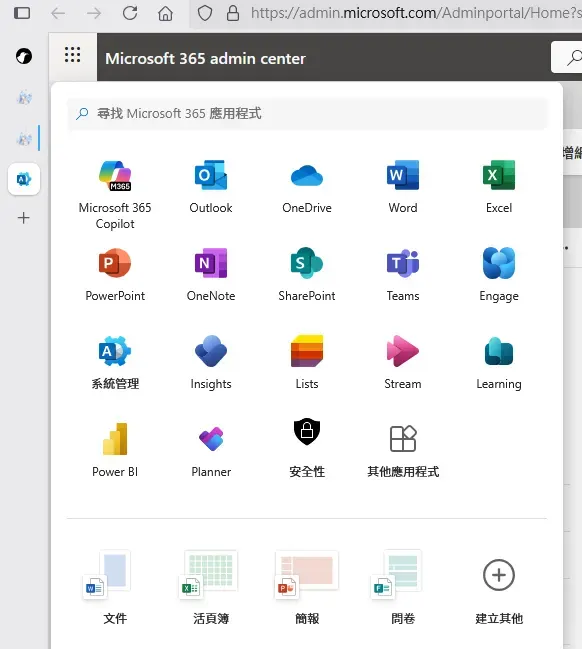The image size is (582, 649).
Task: Create a new Word document via 文件
Action: click(115, 588)
